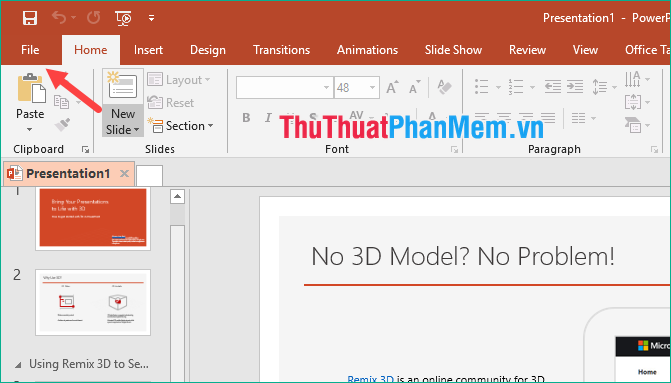This screenshot has width=671, height=383.
Task: Open the Layout dropdown
Action: (x=179, y=80)
